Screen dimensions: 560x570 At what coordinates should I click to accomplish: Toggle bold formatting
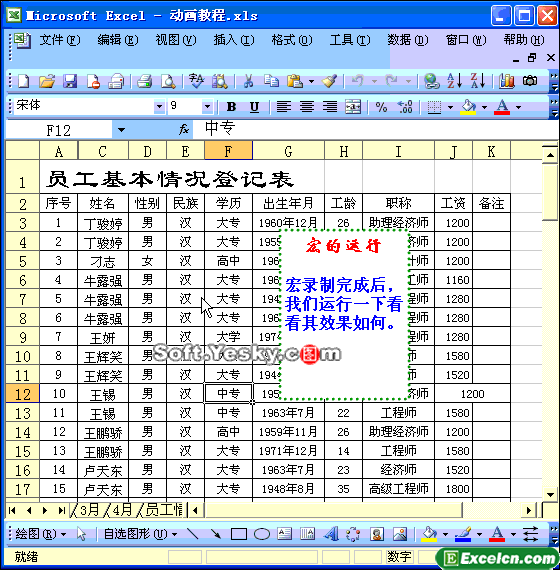coord(231,107)
